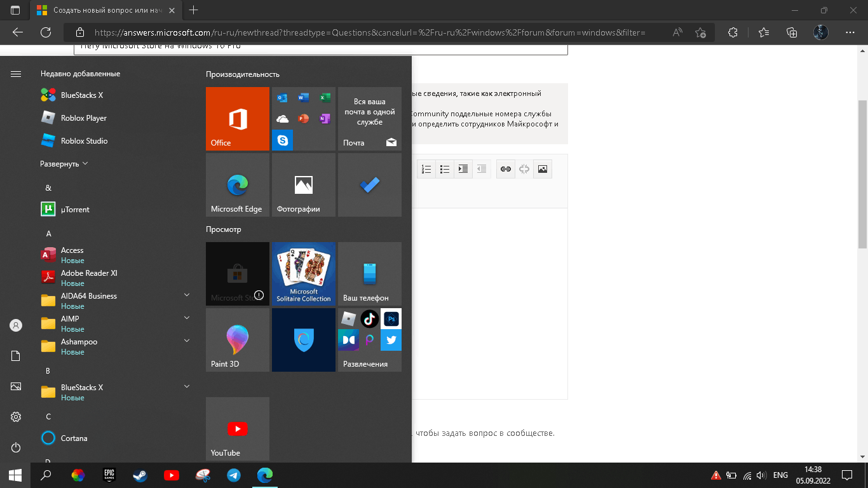
Task: Expand the recently added list (Развернуть)
Action: (x=64, y=164)
